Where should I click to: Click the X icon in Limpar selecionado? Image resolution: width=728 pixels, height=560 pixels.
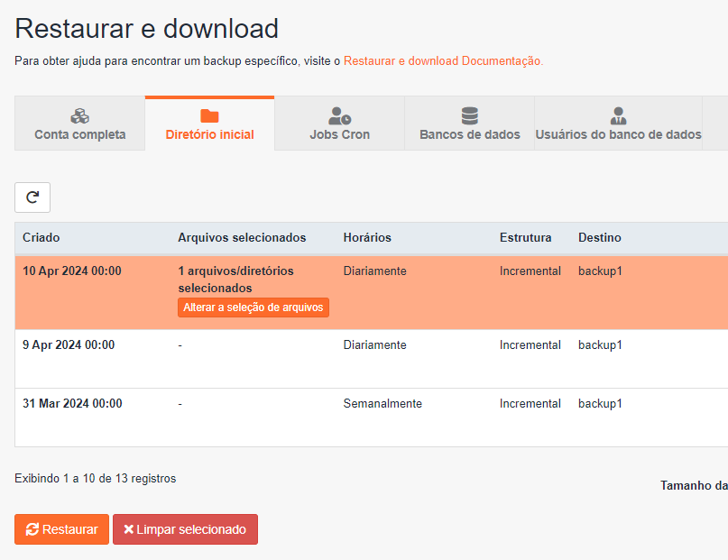tap(129, 529)
